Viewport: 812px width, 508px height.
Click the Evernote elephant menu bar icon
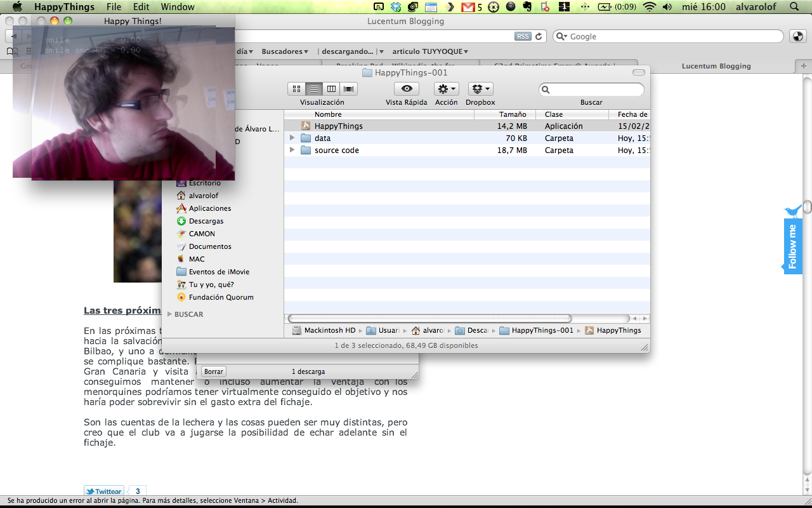click(x=527, y=7)
